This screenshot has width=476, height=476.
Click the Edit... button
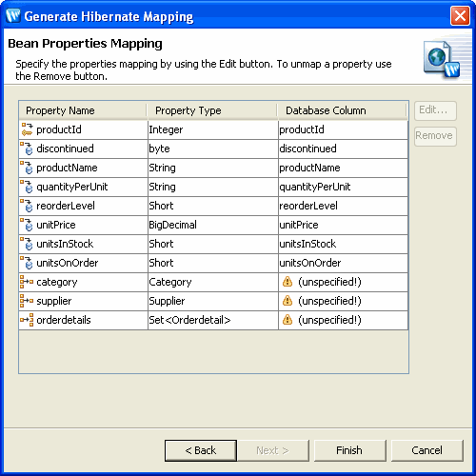coord(435,110)
